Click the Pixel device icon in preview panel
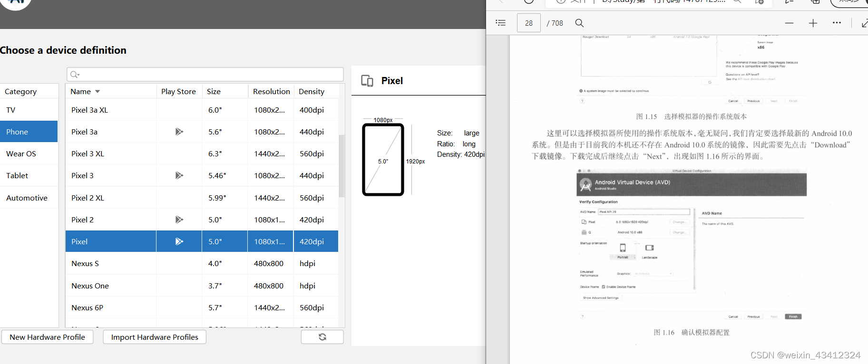This screenshot has height=364, width=868. point(367,81)
